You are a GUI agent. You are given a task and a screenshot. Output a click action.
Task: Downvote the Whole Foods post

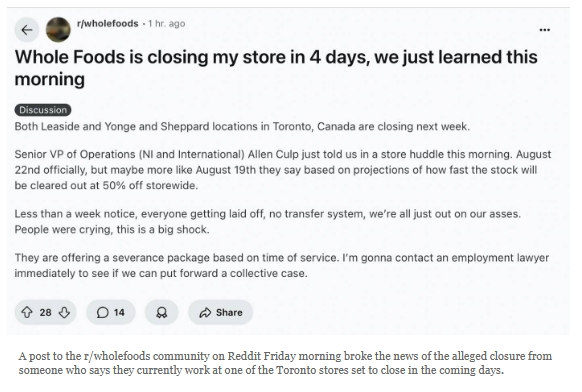64,312
